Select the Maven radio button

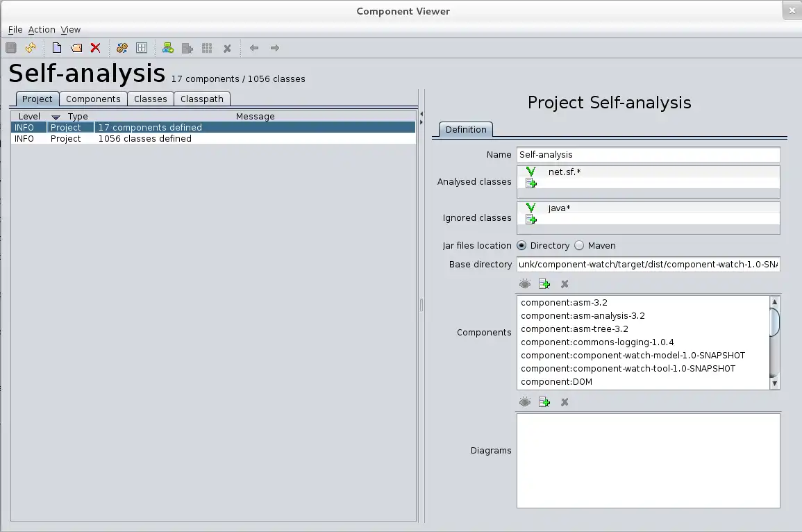[x=579, y=246]
